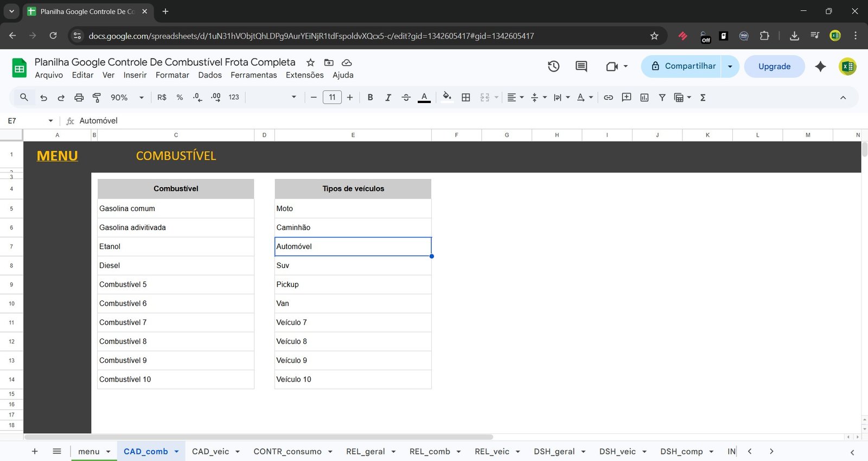Undo the last action
Image resolution: width=868 pixels, height=461 pixels.
pos(44,98)
